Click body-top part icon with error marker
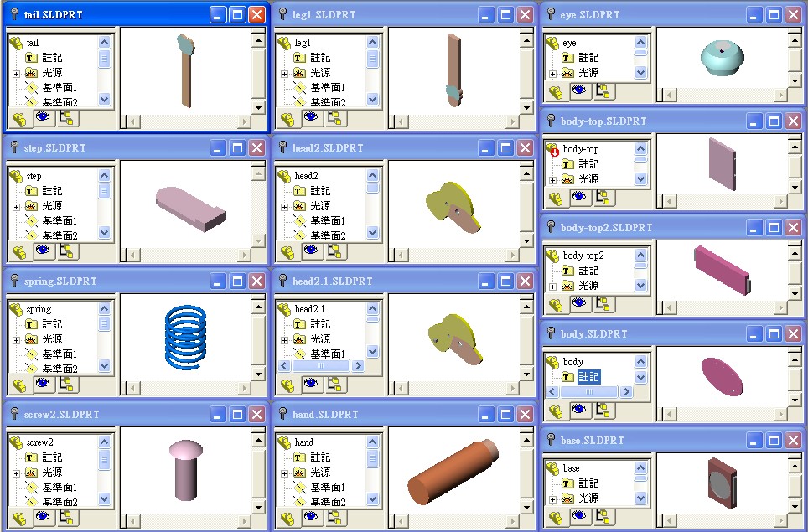Screen dimensions: 808x532 click(552, 149)
